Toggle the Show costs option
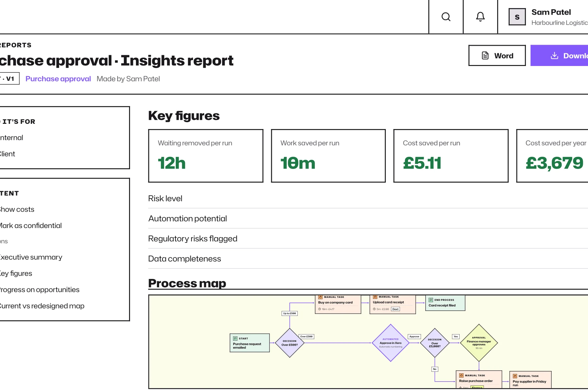 (x=17, y=209)
